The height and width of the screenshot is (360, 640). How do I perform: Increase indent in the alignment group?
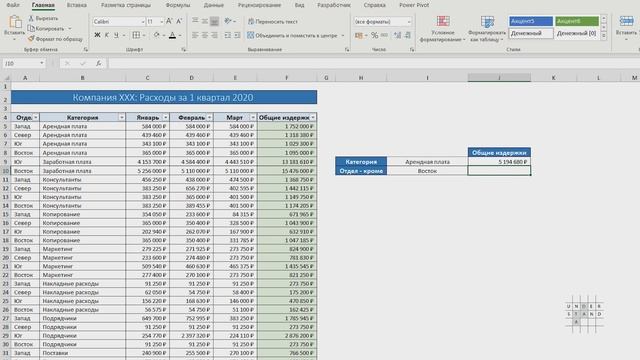pyautogui.click(x=237, y=36)
